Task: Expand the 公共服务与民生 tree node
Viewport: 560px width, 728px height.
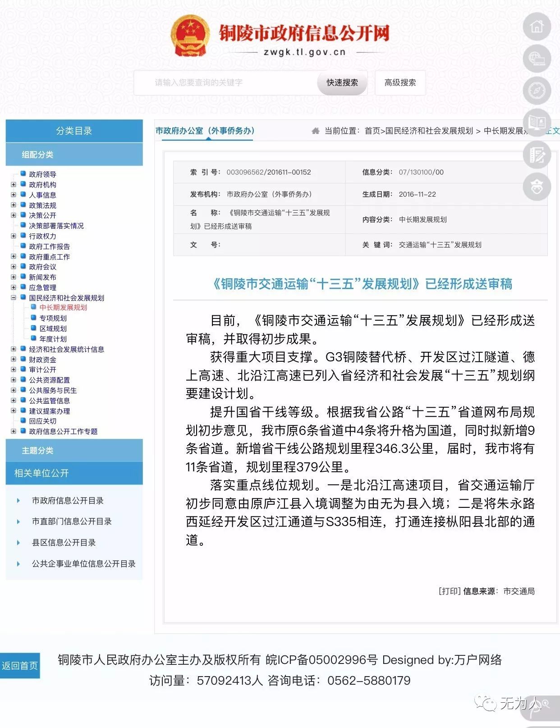Action: click(14, 390)
